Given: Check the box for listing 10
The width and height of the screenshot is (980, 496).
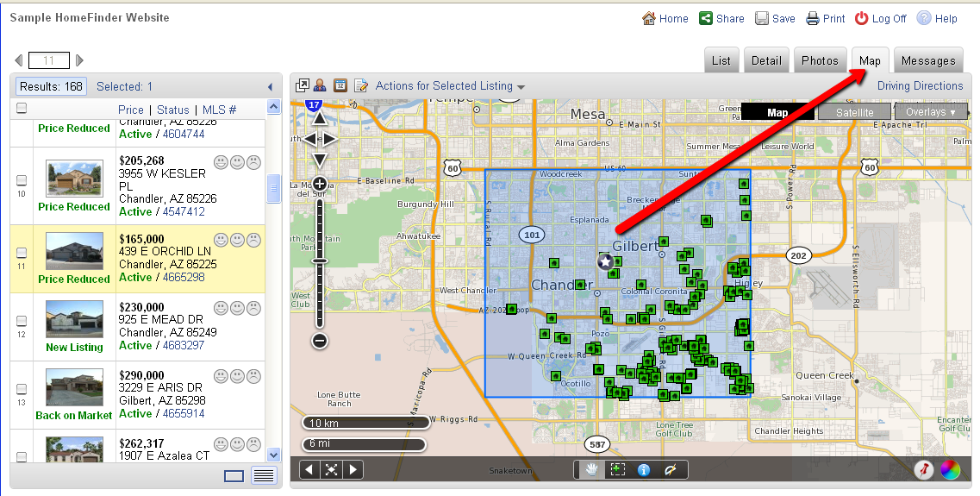Looking at the screenshot, I should [x=22, y=180].
